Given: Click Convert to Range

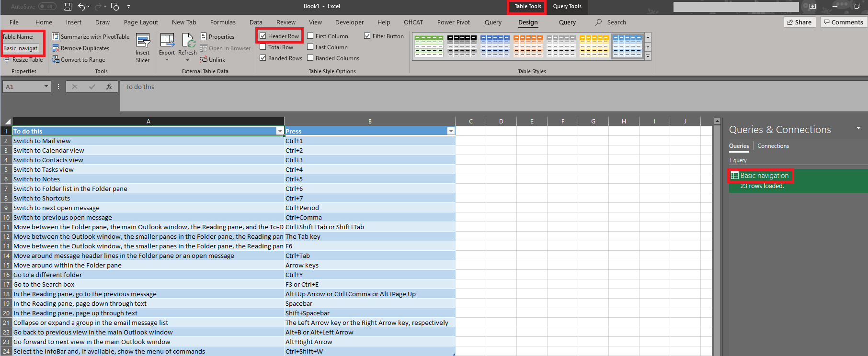Looking at the screenshot, I should (79, 60).
